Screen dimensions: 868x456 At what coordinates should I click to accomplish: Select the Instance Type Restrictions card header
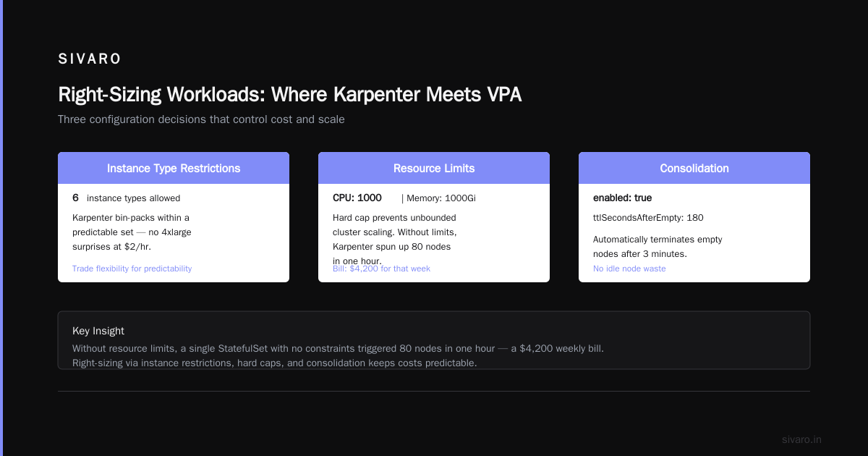[174, 168]
